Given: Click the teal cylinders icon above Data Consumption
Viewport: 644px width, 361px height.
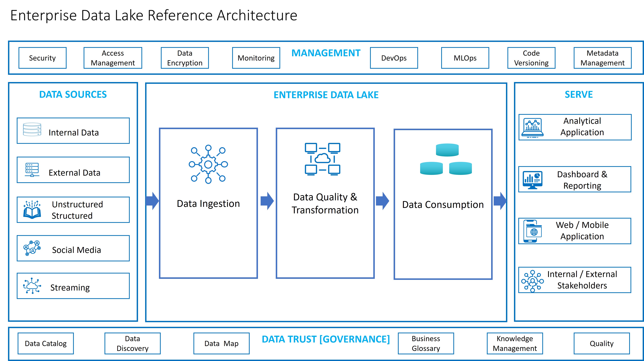Looking at the screenshot, I should pyautogui.click(x=446, y=159).
